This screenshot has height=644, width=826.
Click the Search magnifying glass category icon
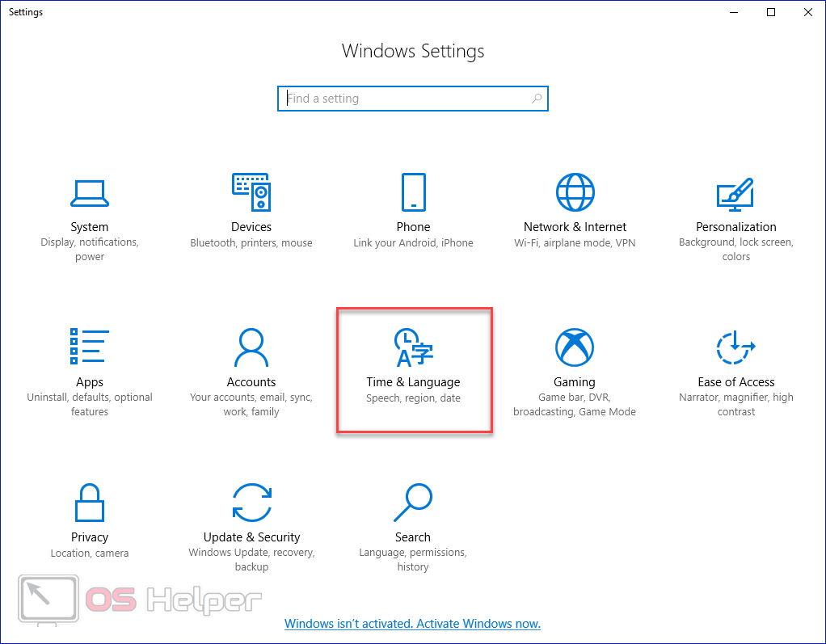[x=413, y=503]
